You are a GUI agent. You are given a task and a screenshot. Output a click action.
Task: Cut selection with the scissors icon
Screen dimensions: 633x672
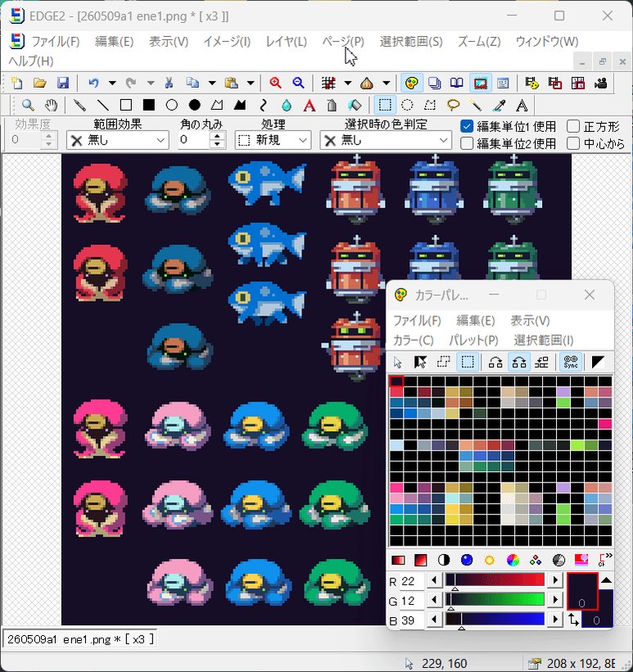coord(169,83)
